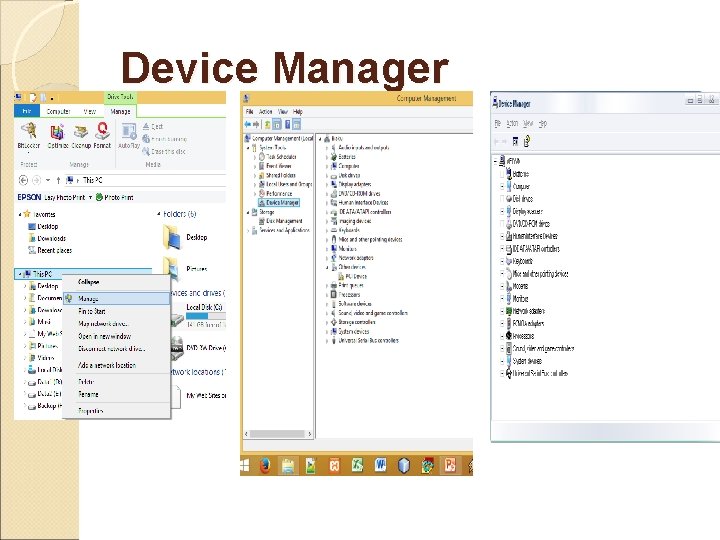The image size is (720, 540).
Task: Expand Network adapters in the Device Manager window
Action: (502, 311)
